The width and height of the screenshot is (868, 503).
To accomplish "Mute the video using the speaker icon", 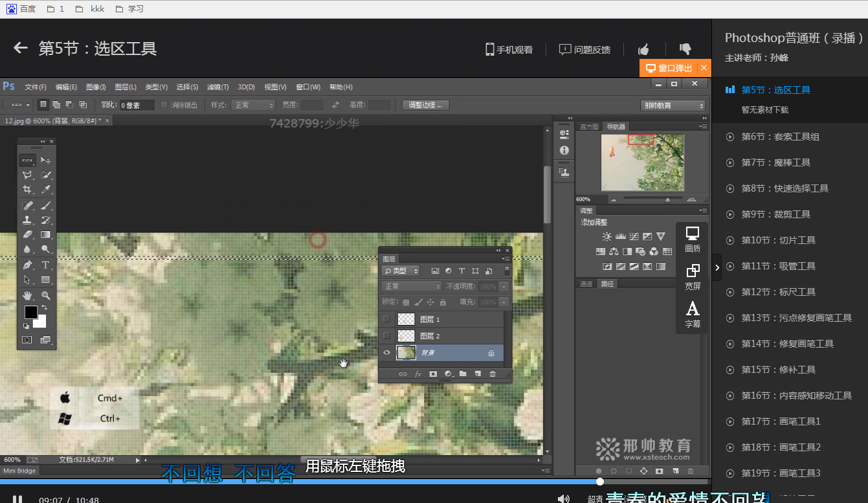I will click(563, 498).
